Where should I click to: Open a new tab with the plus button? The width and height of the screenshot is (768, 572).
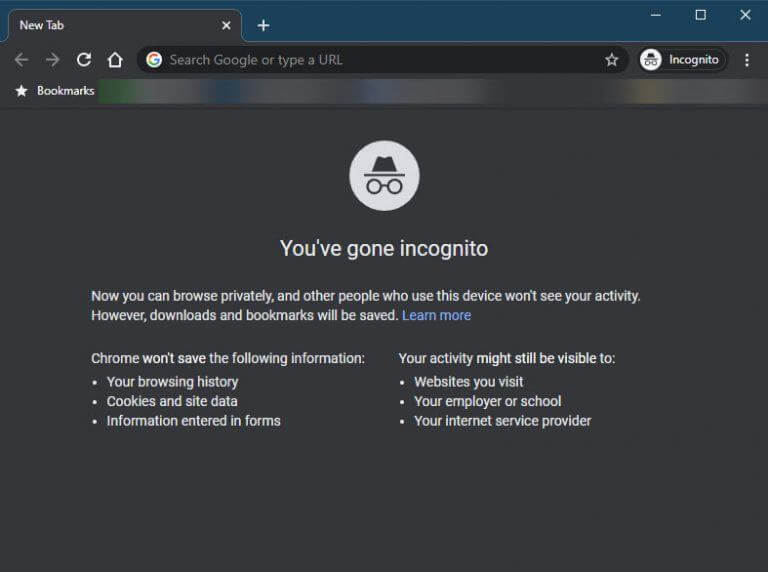point(264,25)
